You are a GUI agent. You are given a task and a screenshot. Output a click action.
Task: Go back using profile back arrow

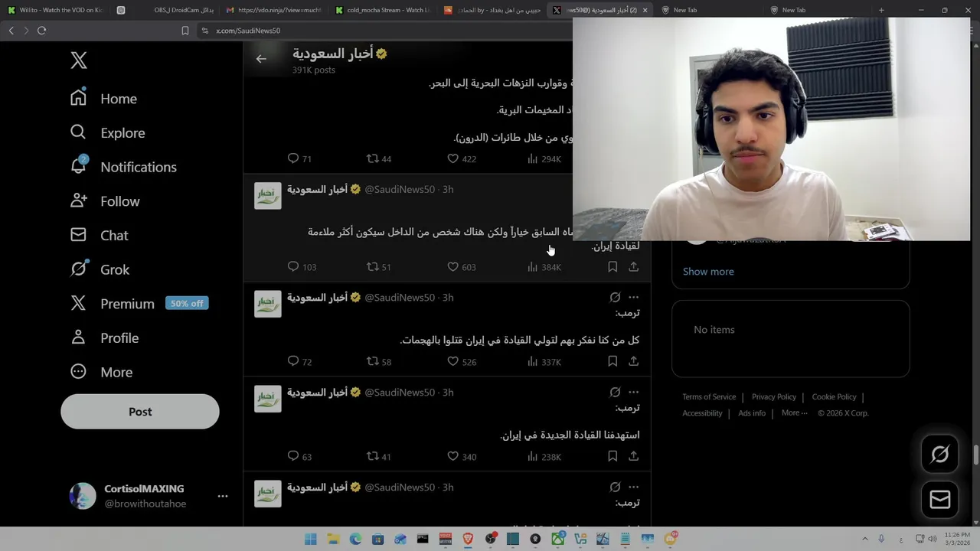261,59
